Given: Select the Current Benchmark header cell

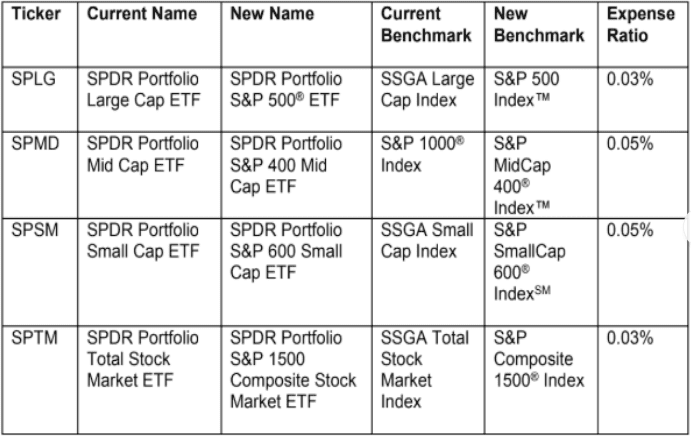Looking at the screenshot, I should click(x=428, y=34).
